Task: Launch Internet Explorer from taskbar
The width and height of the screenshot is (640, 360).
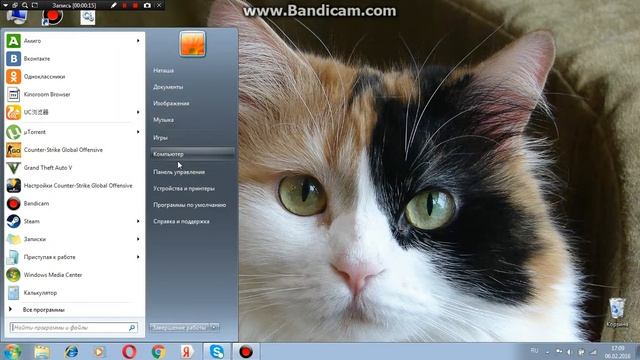Action: [71, 351]
